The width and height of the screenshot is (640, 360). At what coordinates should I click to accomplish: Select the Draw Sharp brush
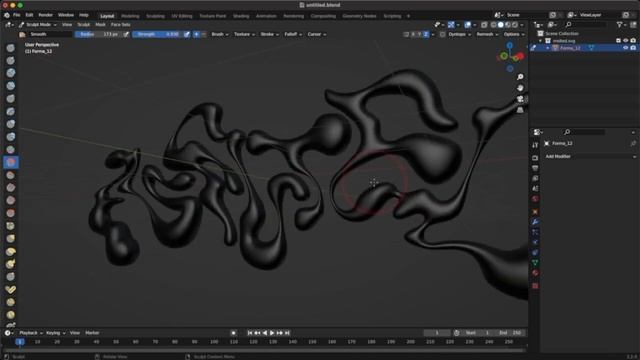11,60
